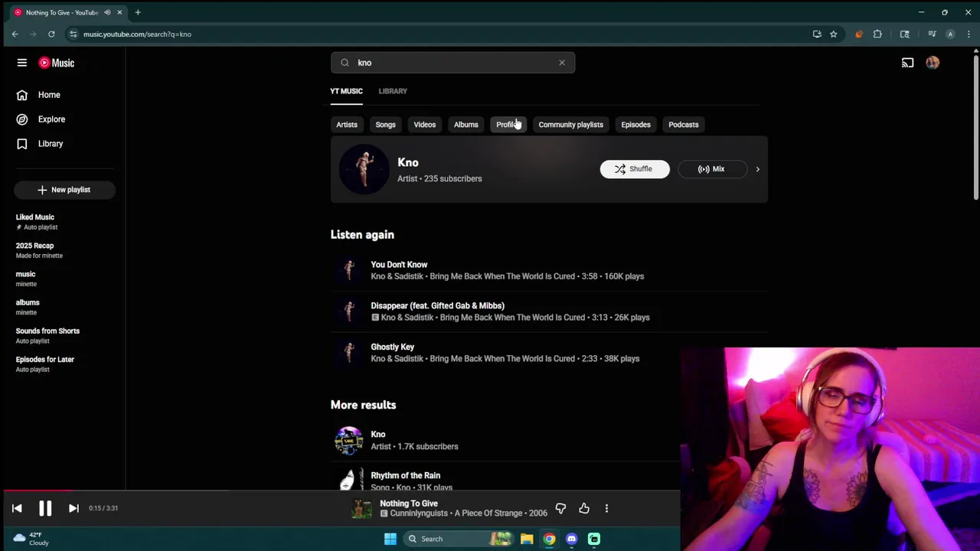Play Rhythm of the Rain
The height and width of the screenshot is (551, 980).
(x=405, y=476)
